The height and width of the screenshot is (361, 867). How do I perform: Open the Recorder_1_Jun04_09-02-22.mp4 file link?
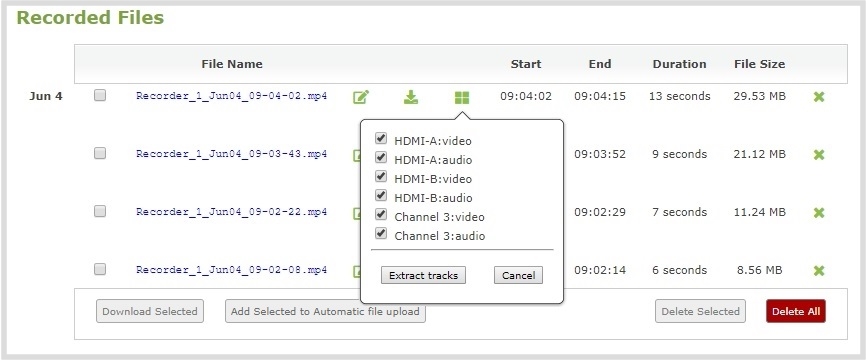click(232, 212)
